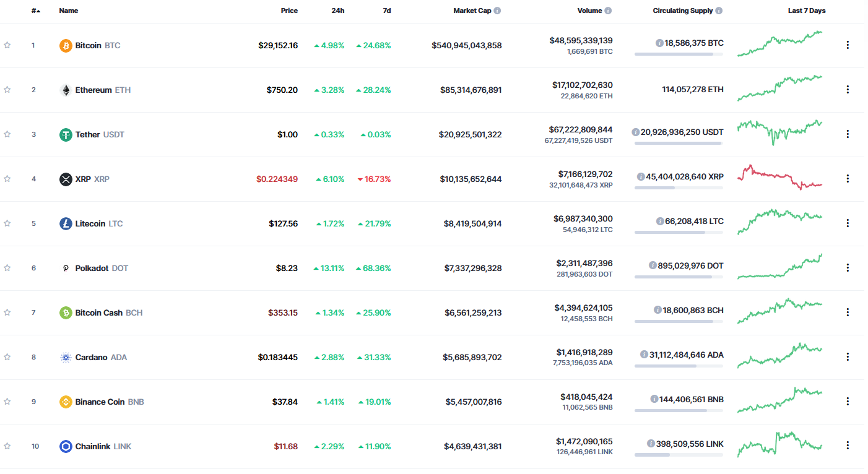868x474 pixels.
Task: Open the Binance Coin name link
Action: pyautogui.click(x=100, y=402)
